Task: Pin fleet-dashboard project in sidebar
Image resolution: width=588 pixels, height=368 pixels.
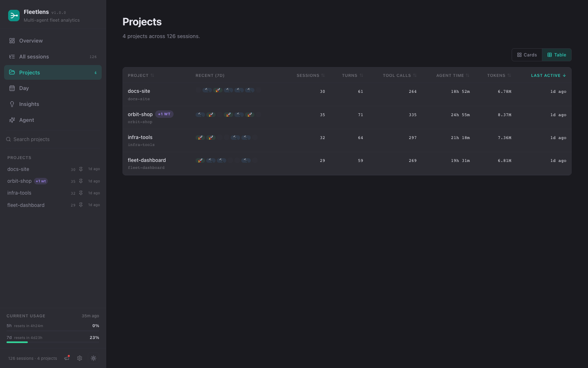Action: (x=81, y=205)
